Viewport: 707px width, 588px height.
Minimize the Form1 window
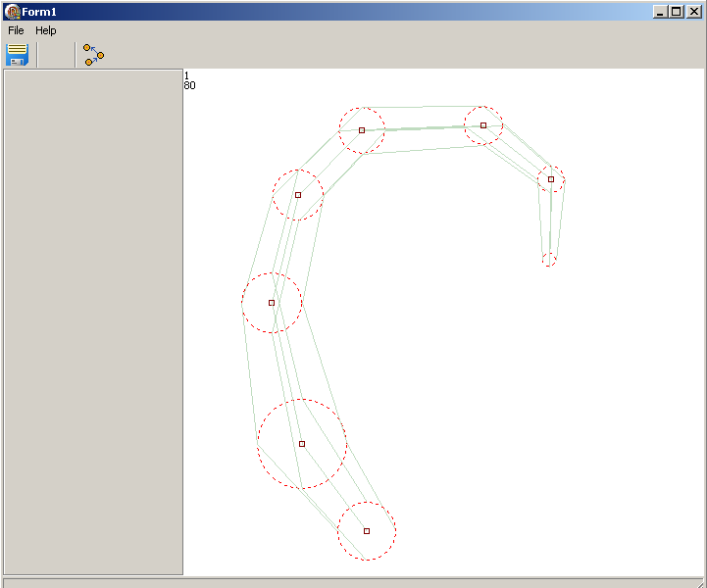pos(660,12)
